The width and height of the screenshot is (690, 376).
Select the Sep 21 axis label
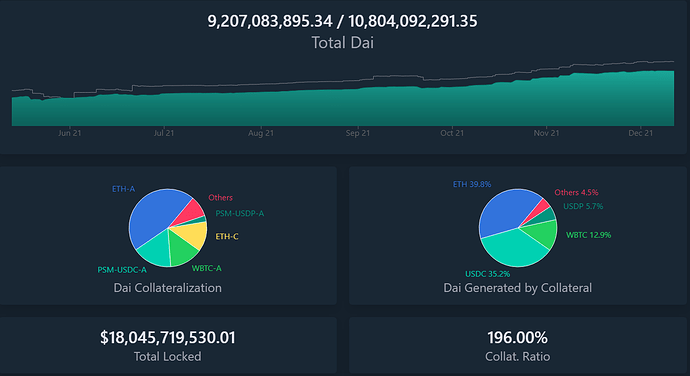tap(358, 133)
